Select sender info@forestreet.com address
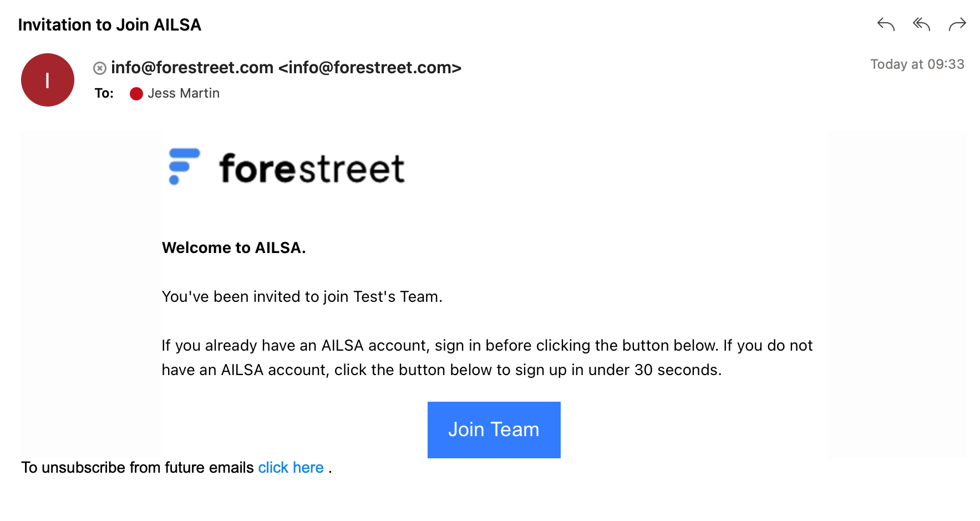The image size is (980, 521). (x=286, y=68)
